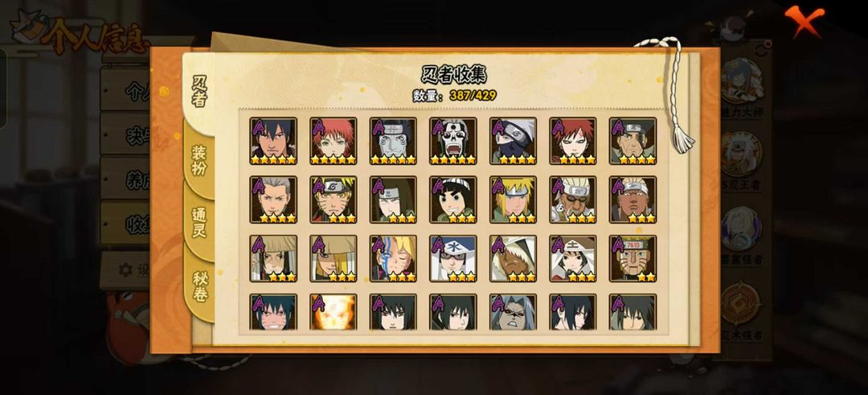Select the 秘卷 tab
Image resolution: width=868 pixels, height=395 pixels.
coord(199,286)
